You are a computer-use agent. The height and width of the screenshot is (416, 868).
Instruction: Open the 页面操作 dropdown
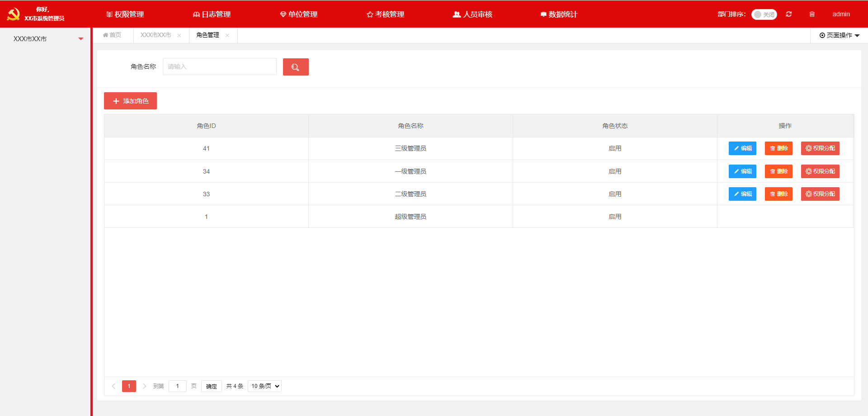coord(839,35)
